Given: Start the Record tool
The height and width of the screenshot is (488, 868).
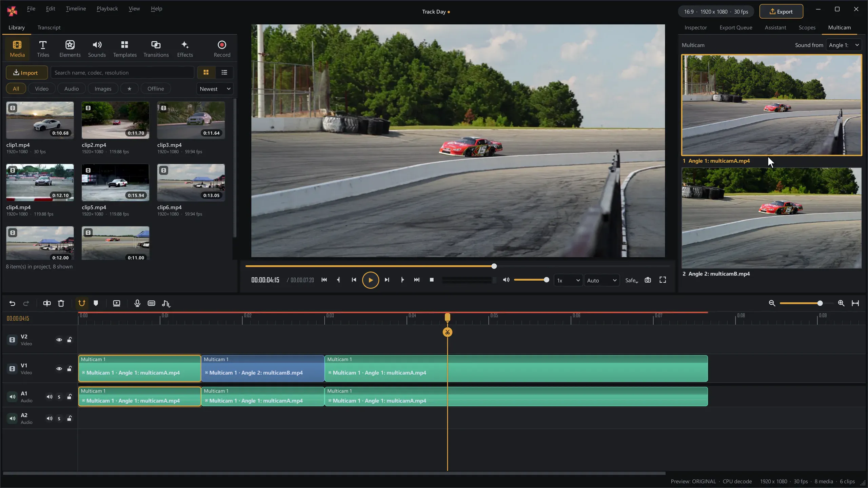Looking at the screenshot, I should pyautogui.click(x=222, y=49).
